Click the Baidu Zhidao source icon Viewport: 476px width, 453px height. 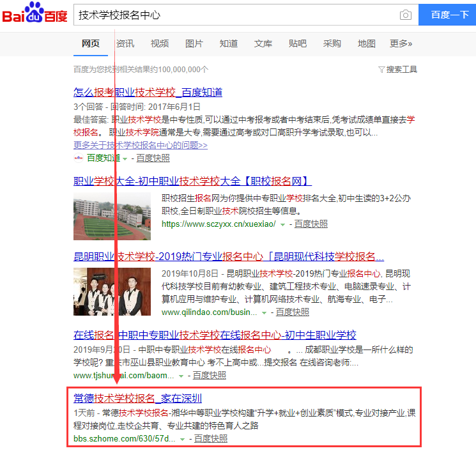79,158
